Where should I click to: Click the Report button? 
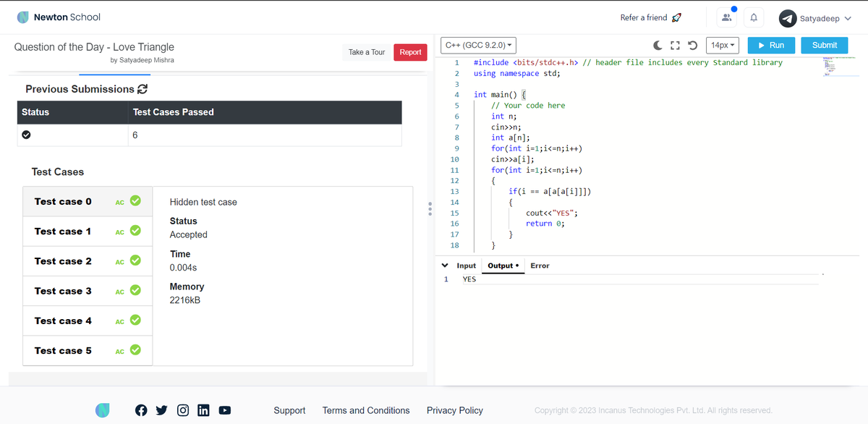coord(410,52)
